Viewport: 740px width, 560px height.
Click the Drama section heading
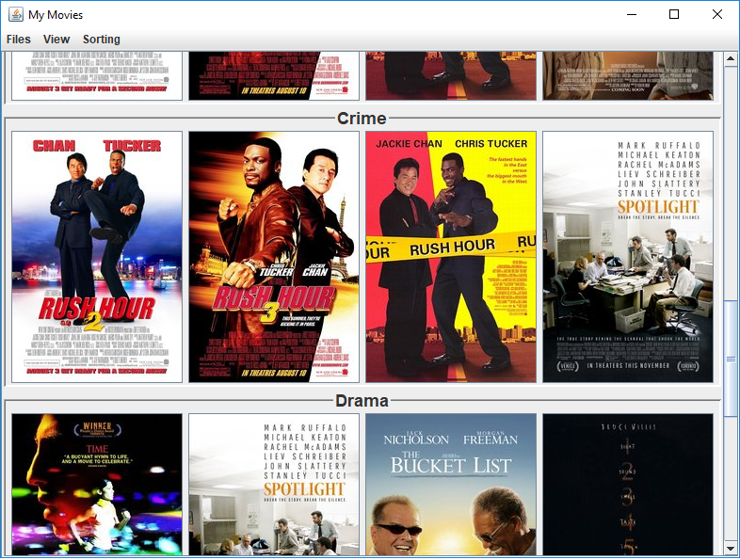362,401
